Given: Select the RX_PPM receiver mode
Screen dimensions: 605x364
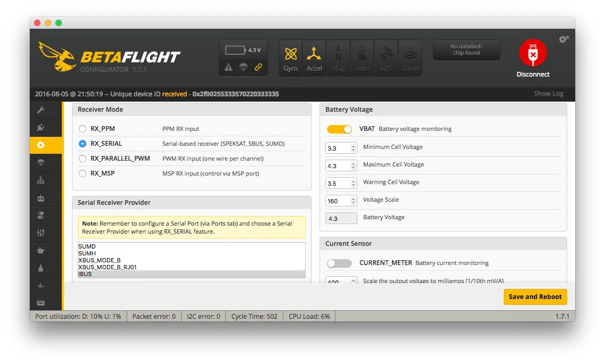Looking at the screenshot, I should coord(83,129).
